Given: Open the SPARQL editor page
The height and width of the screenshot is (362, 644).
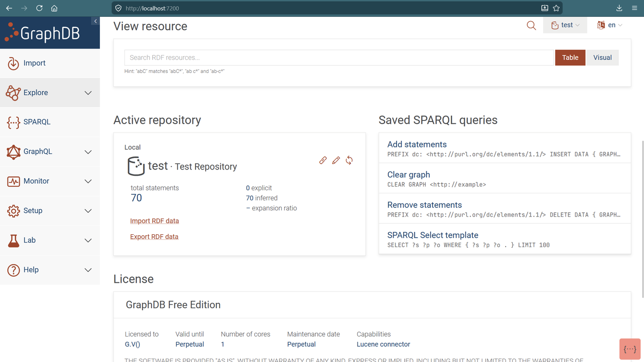Looking at the screenshot, I should point(50,122).
